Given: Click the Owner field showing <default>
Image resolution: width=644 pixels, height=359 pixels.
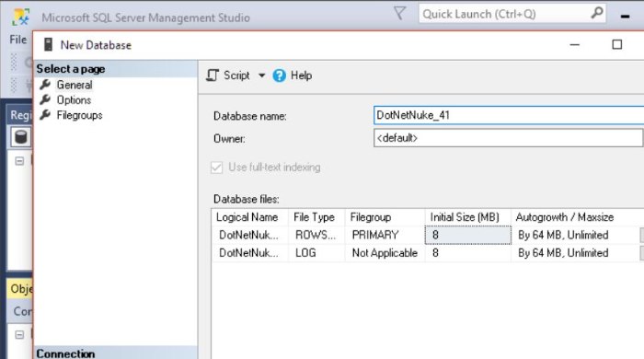Looking at the screenshot, I should pyautogui.click(x=509, y=138).
